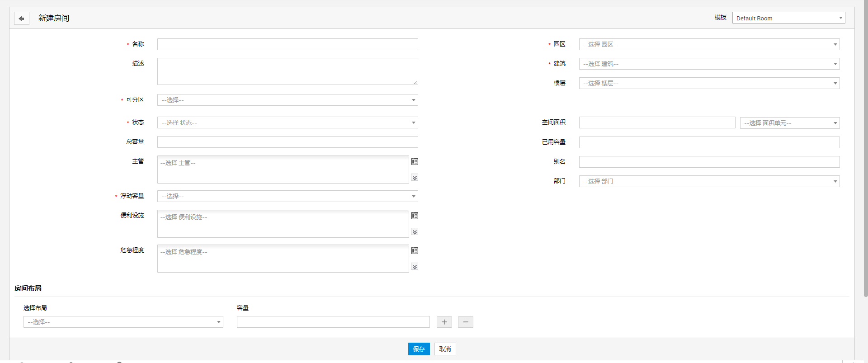Open the 危急程度 list picker icon
Screen dimensions: 868x363
pyautogui.click(x=415, y=250)
